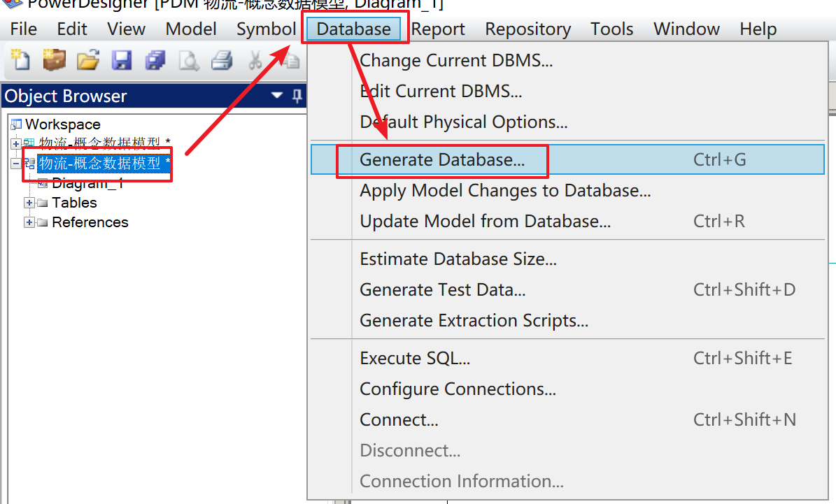Close the open Database menu

[x=353, y=29]
